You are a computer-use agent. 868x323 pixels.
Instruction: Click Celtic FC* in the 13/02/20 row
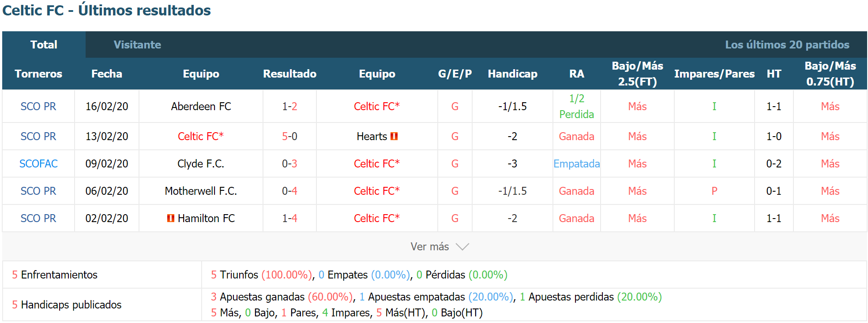pyautogui.click(x=201, y=137)
